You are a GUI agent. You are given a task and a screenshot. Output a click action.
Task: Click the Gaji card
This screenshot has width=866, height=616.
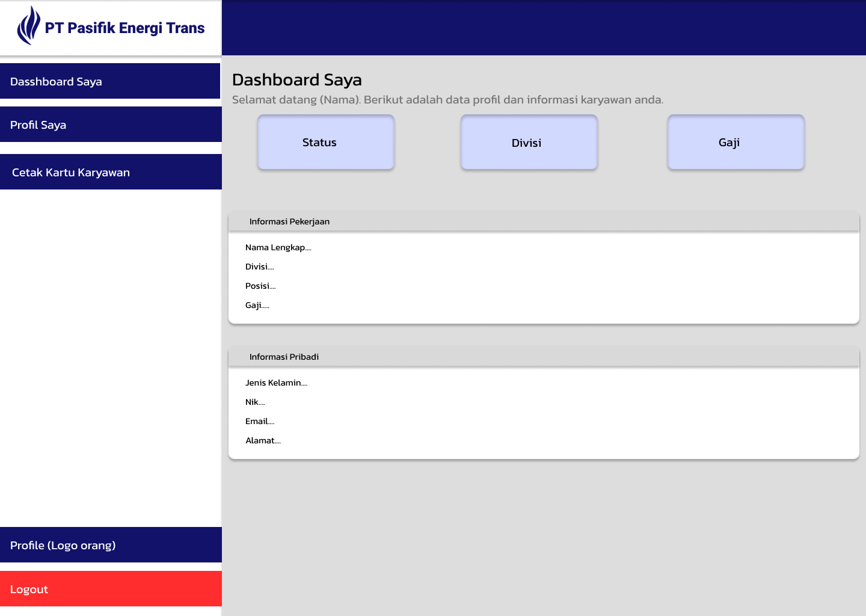pos(736,142)
